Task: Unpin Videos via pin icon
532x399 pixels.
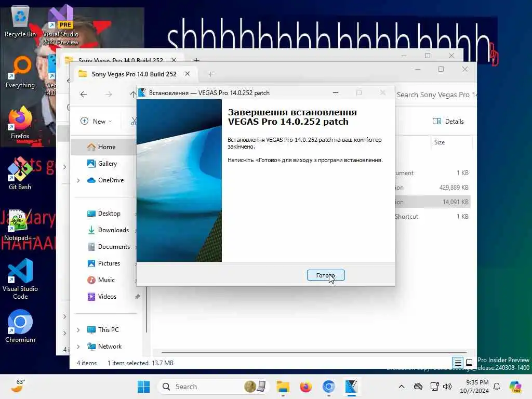Action: coord(137,297)
